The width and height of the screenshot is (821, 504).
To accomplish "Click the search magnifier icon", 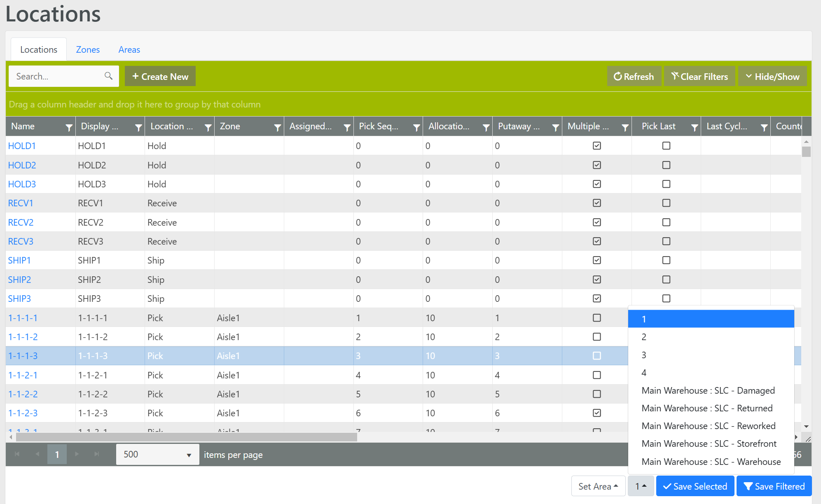I will (x=108, y=76).
